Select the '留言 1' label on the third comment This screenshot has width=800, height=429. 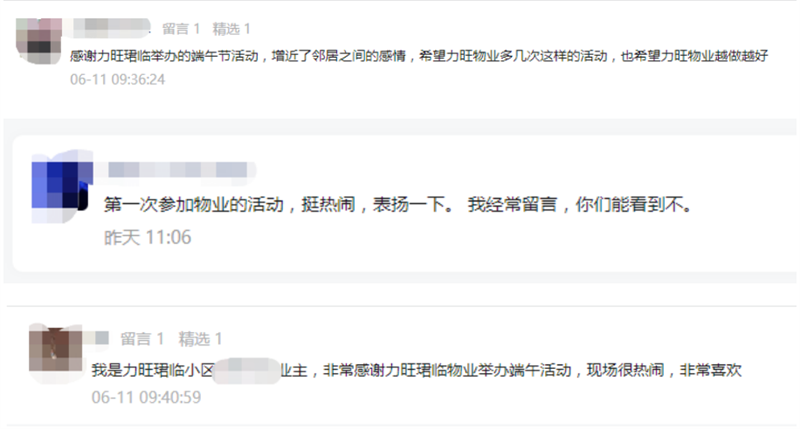(142, 339)
